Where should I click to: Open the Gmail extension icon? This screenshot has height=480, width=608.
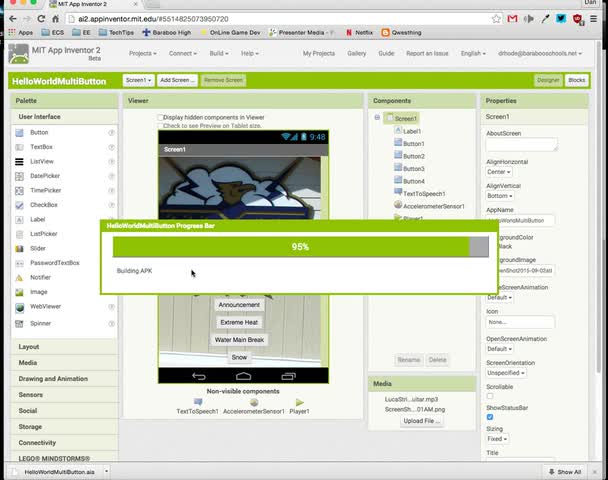pyautogui.click(x=512, y=18)
